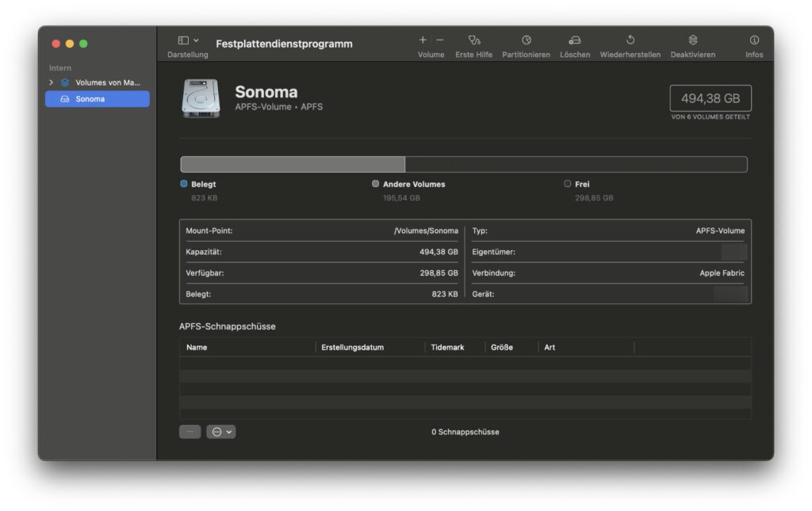Toggle the Belegt legend indicator
The image size is (812, 511).
182,183
